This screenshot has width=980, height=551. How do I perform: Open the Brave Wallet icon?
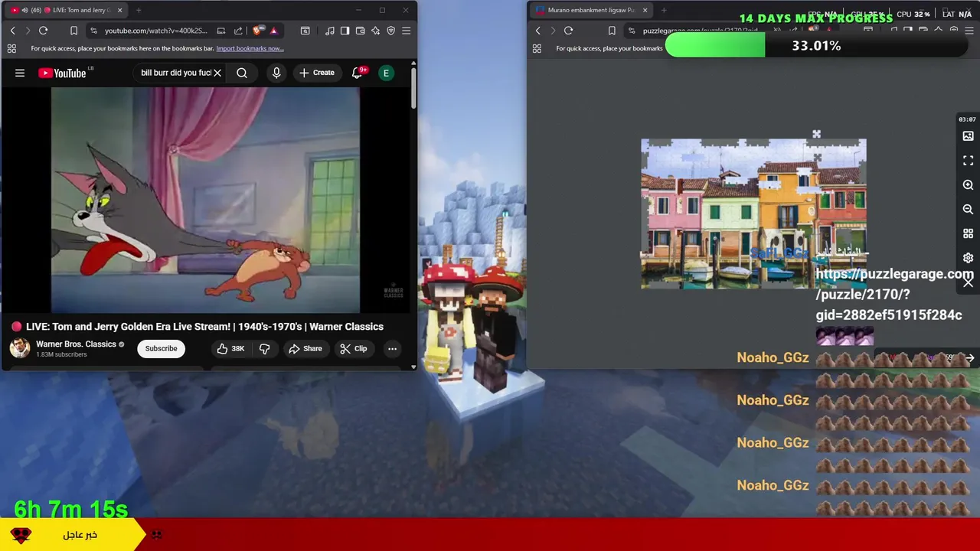(x=360, y=31)
